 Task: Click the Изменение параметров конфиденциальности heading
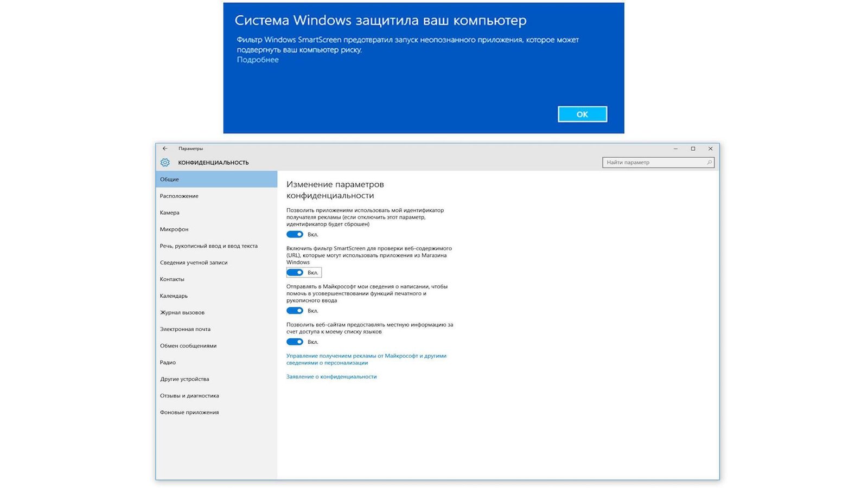coord(335,190)
